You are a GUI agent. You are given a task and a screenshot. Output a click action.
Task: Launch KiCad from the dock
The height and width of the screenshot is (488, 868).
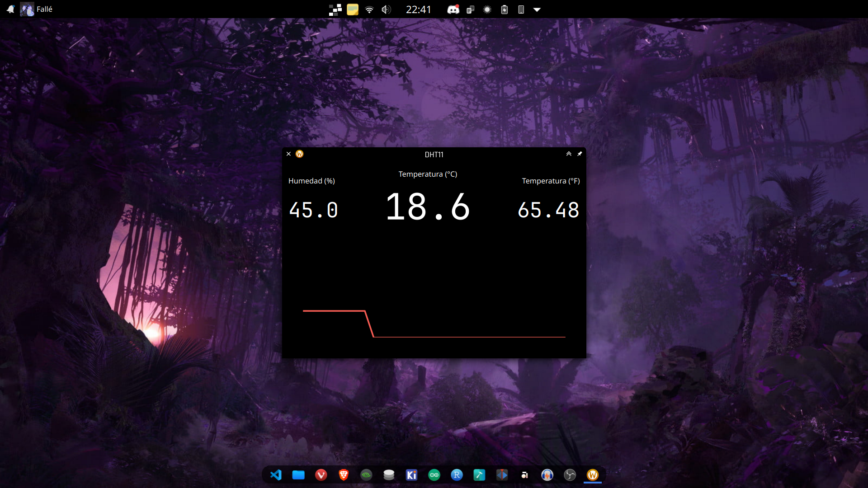click(411, 475)
